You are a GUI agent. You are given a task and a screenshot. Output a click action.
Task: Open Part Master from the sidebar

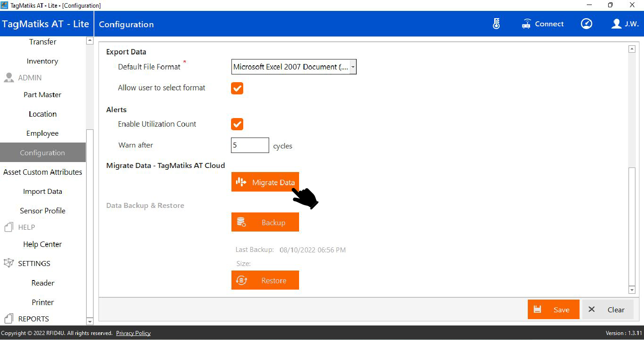tap(43, 95)
